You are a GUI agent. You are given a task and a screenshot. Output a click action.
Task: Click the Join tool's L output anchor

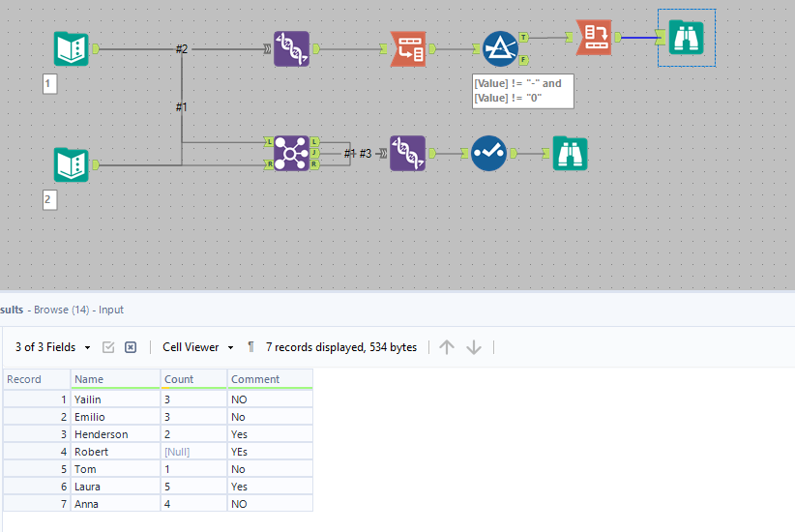coord(315,141)
